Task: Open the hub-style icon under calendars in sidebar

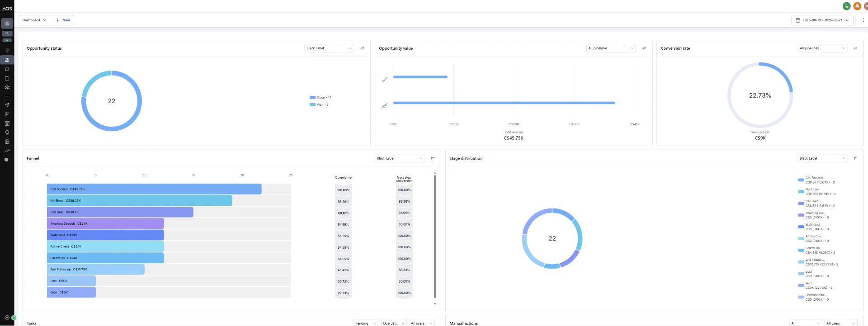Action: click(7, 87)
